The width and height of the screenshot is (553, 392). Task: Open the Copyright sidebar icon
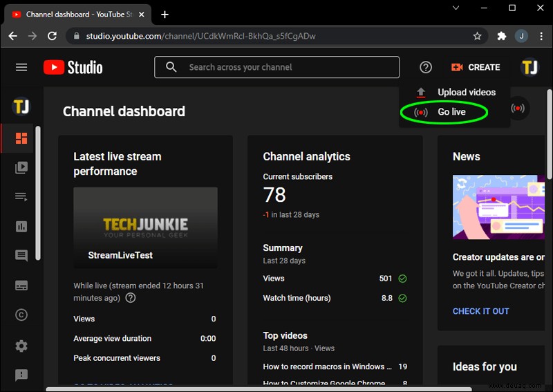pos(21,315)
